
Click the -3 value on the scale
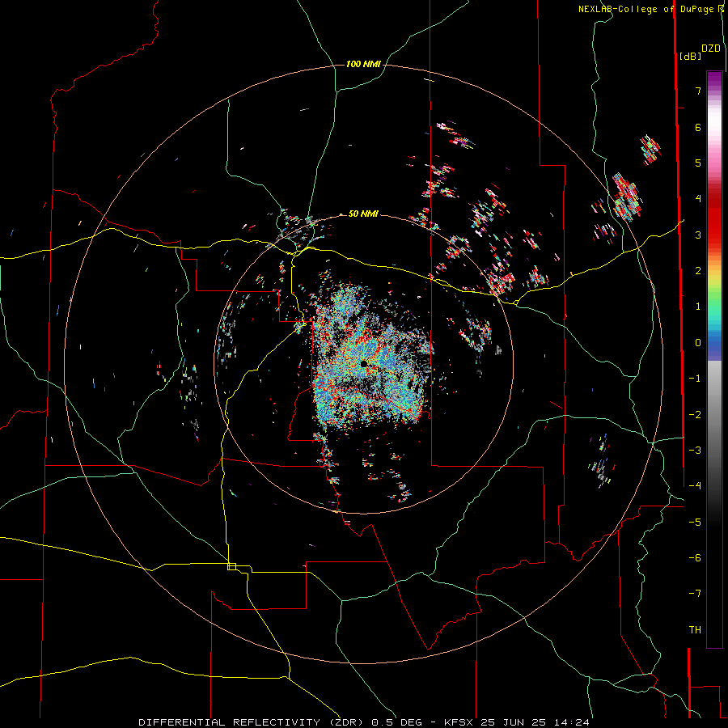tap(695, 451)
